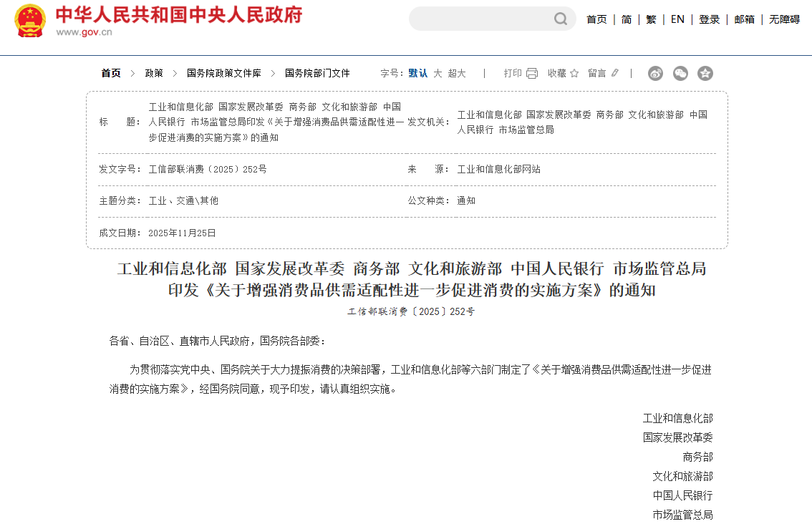Share the page via WeChat icon
This screenshot has width=812, height=524.
click(680, 73)
